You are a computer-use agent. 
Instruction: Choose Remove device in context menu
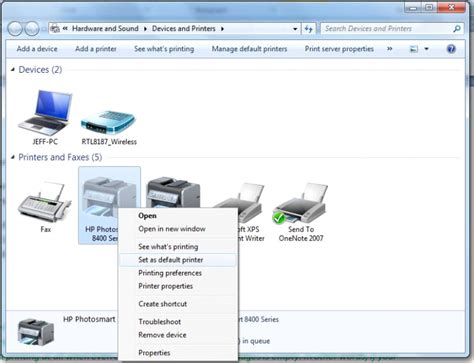pyautogui.click(x=162, y=335)
